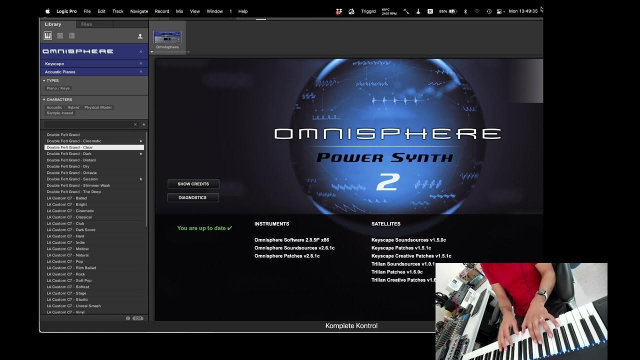Toggle favorite star on Double Felt Grand - Cinematic
The width and height of the screenshot is (640, 360).
point(141,141)
